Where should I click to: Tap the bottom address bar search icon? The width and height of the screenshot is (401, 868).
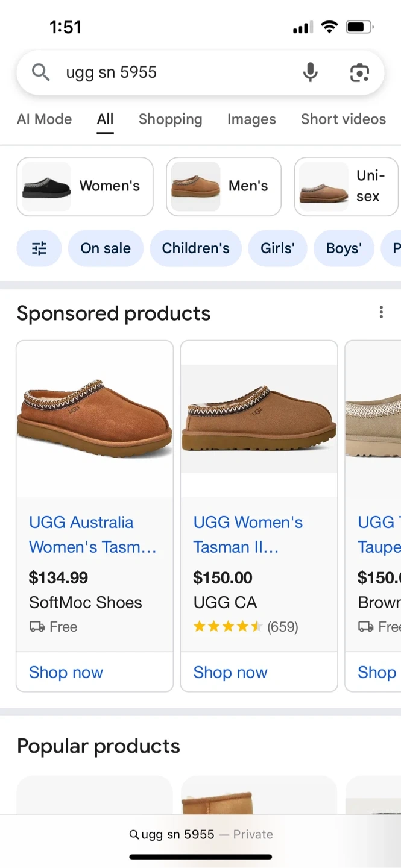point(134,835)
